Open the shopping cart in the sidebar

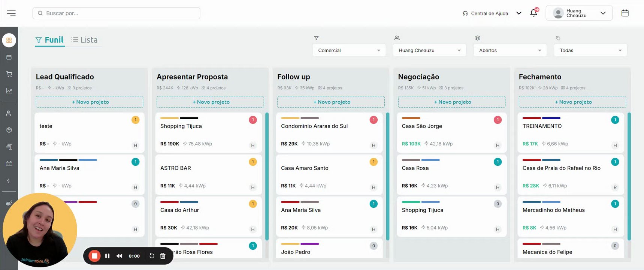pos(9,74)
